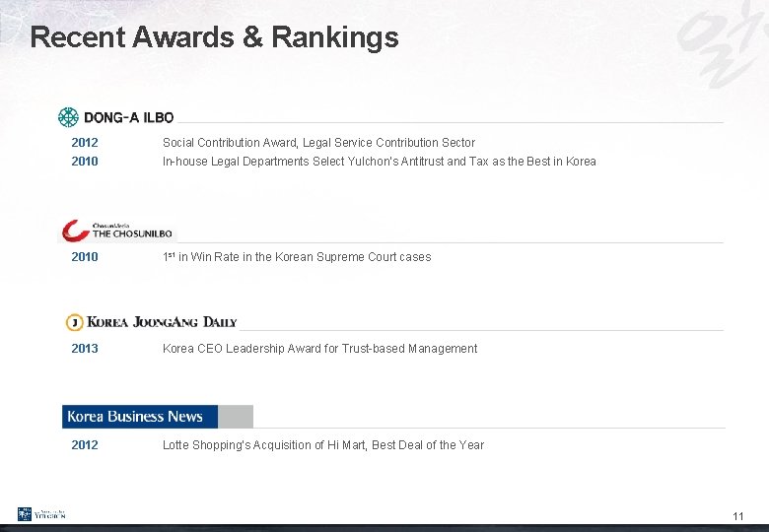
Task: Click the Korea Business News banner
Action: coord(158,417)
